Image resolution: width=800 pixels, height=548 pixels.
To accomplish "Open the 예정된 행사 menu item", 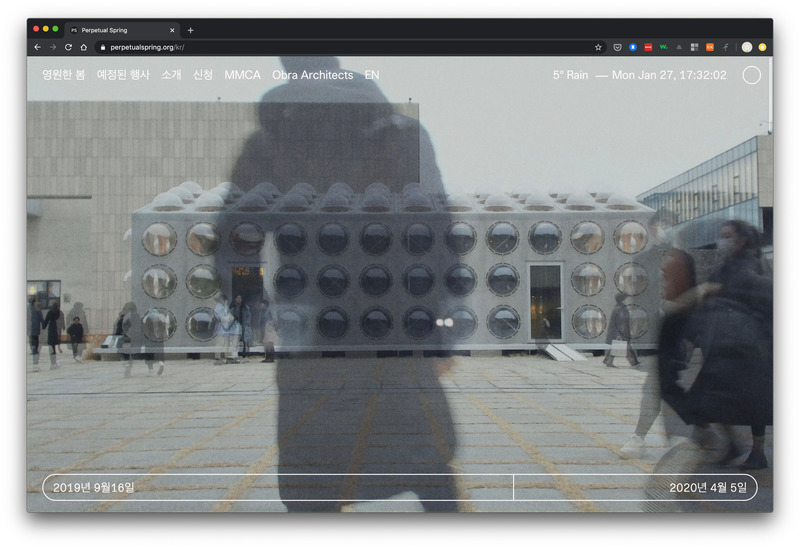I will 123,75.
